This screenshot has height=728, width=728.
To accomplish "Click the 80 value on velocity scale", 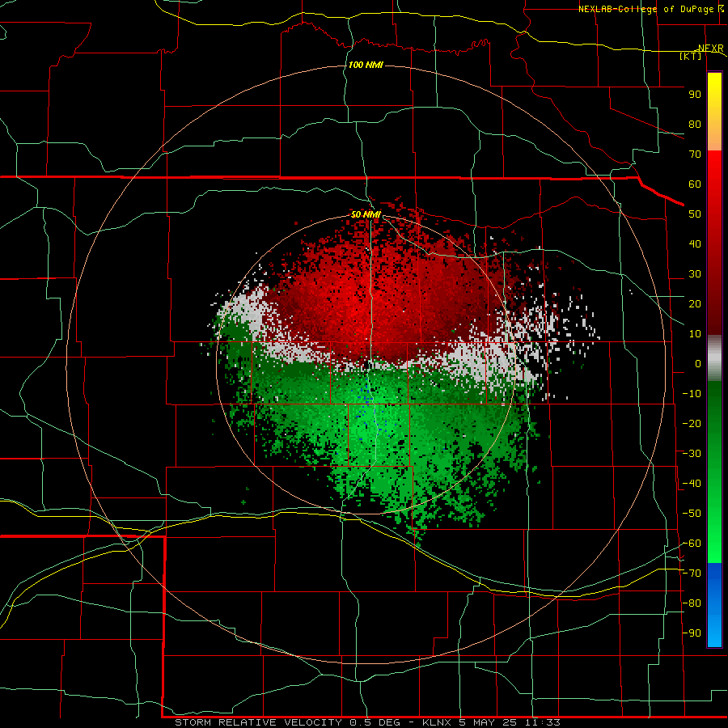I will click(x=695, y=124).
